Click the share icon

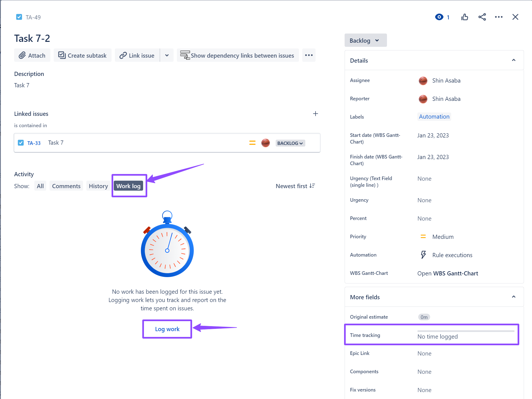click(x=482, y=17)
